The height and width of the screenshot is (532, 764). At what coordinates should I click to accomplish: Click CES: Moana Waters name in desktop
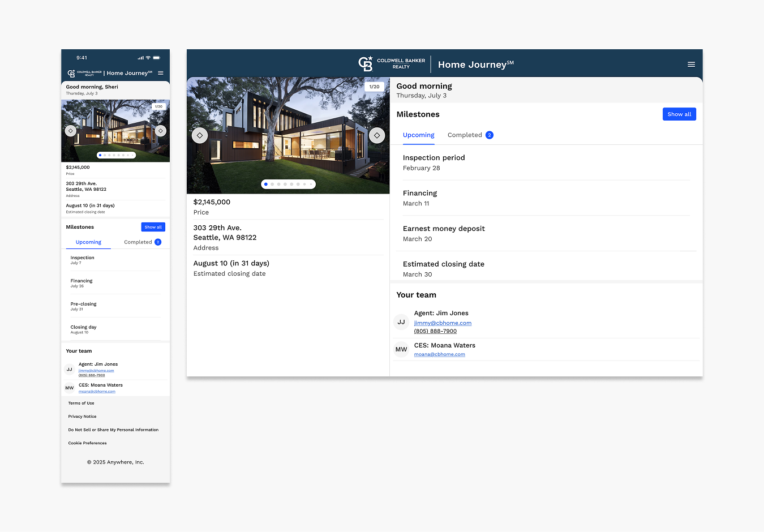coord(445,345)
